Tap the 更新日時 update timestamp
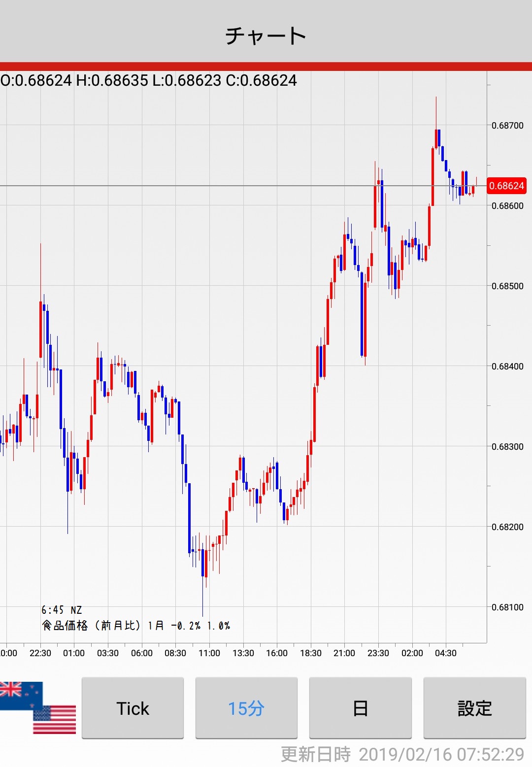Image resolution: width=532 pixels, height=767 pixels. pyautogui.click(x=402, y=754)
